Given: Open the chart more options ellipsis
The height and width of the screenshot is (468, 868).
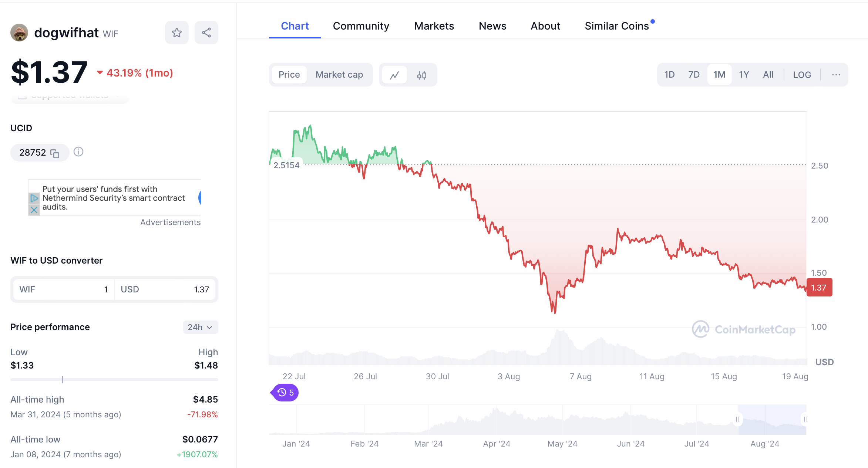Looking at the screenshot, I should click(836, 75).
